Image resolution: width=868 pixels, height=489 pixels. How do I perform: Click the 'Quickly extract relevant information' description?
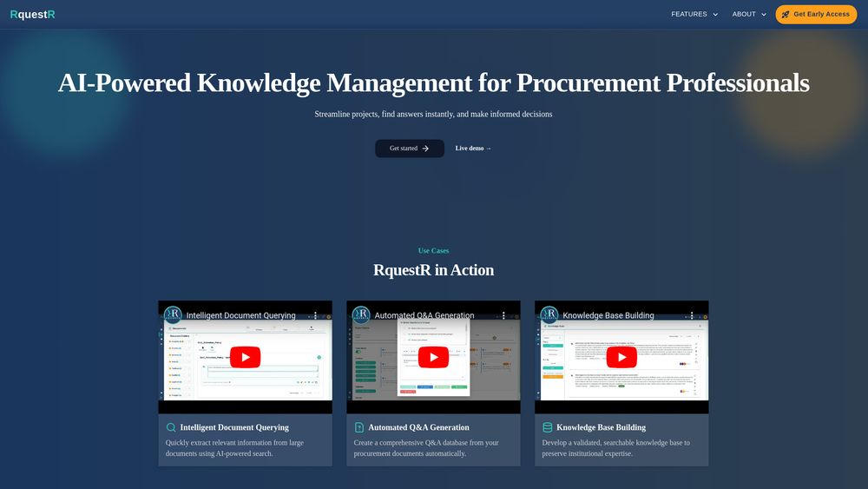tap(234, 448)
